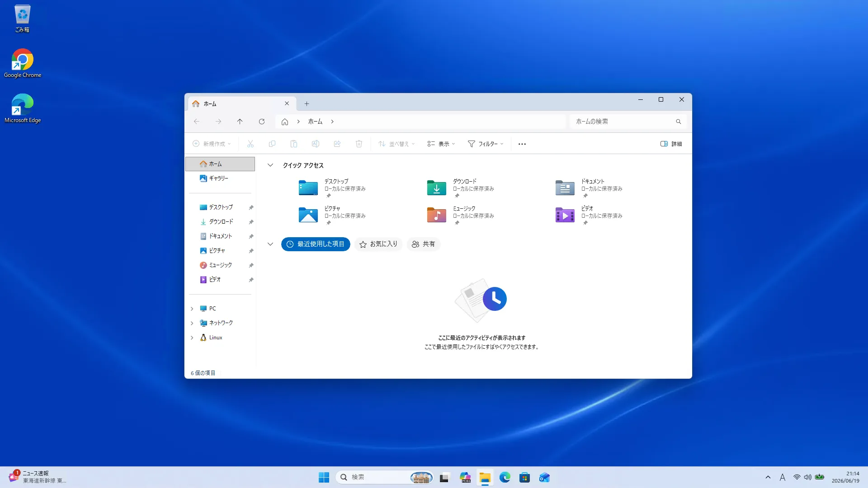Refresh the current folder view

(x=261, y=122)
